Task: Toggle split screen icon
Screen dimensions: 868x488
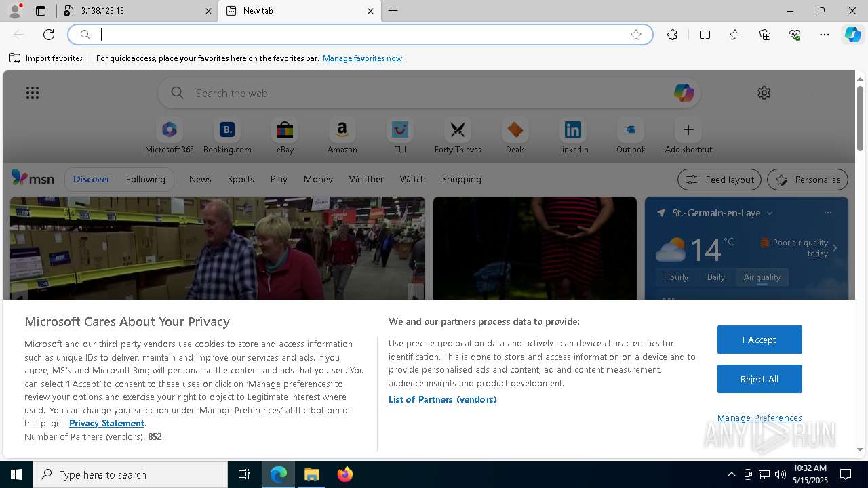Action: coord(705,35)
